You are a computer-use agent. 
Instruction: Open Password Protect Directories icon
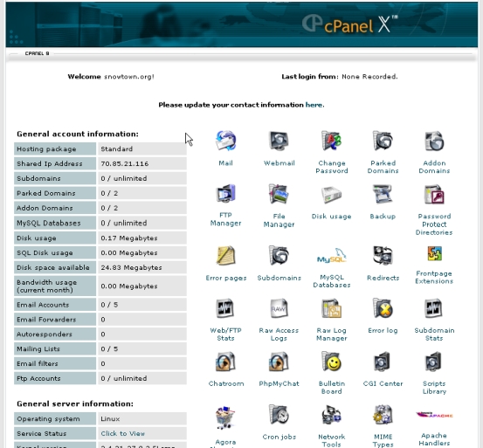[x=434, y=195]
